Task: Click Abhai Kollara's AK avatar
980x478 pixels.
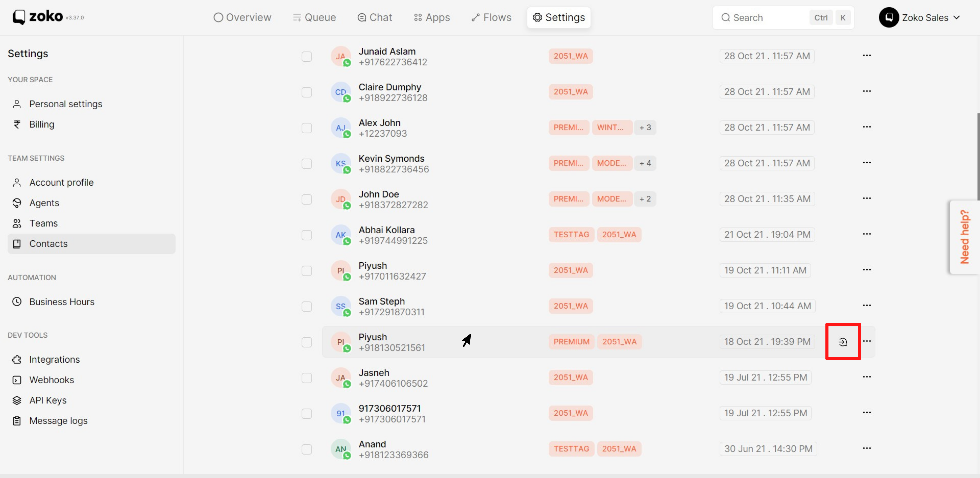Action: [x=341, y=235]
